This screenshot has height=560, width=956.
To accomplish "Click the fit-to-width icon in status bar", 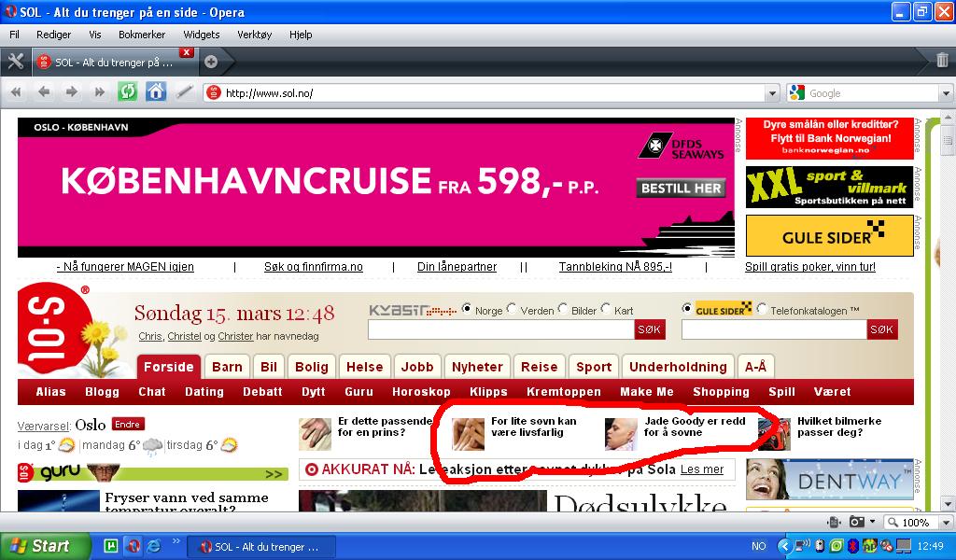I will click(x=835, y=523).
